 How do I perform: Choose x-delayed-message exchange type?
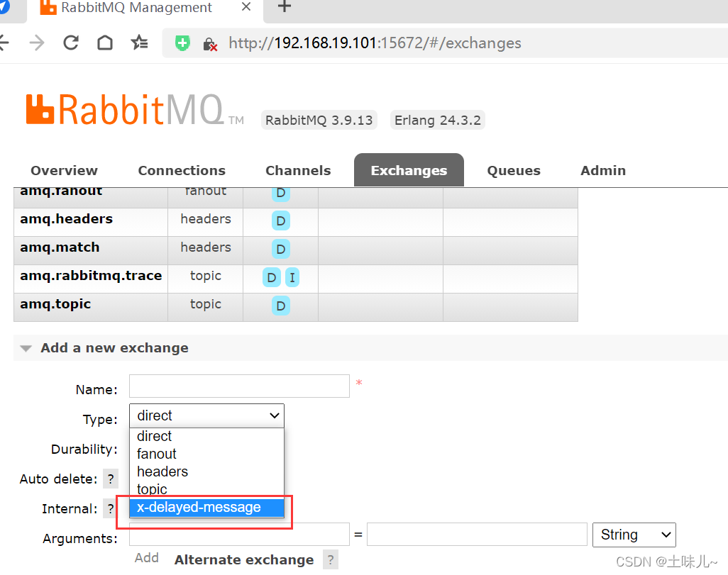206,507
